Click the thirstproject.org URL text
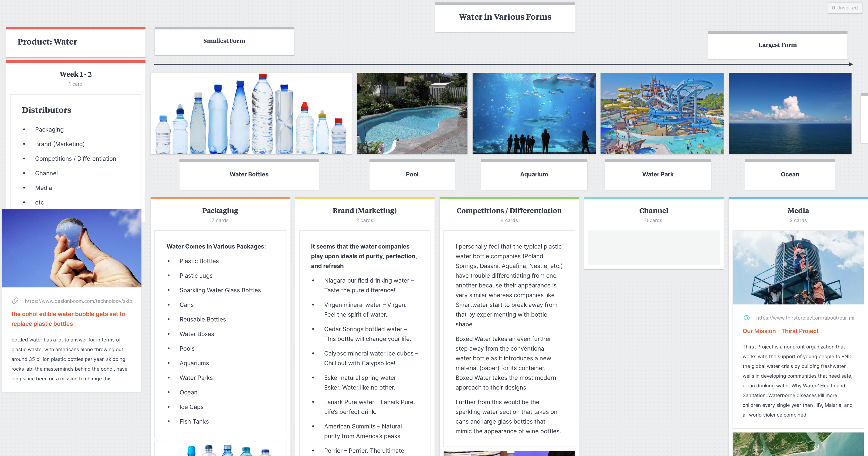 (x=805, y=318)
